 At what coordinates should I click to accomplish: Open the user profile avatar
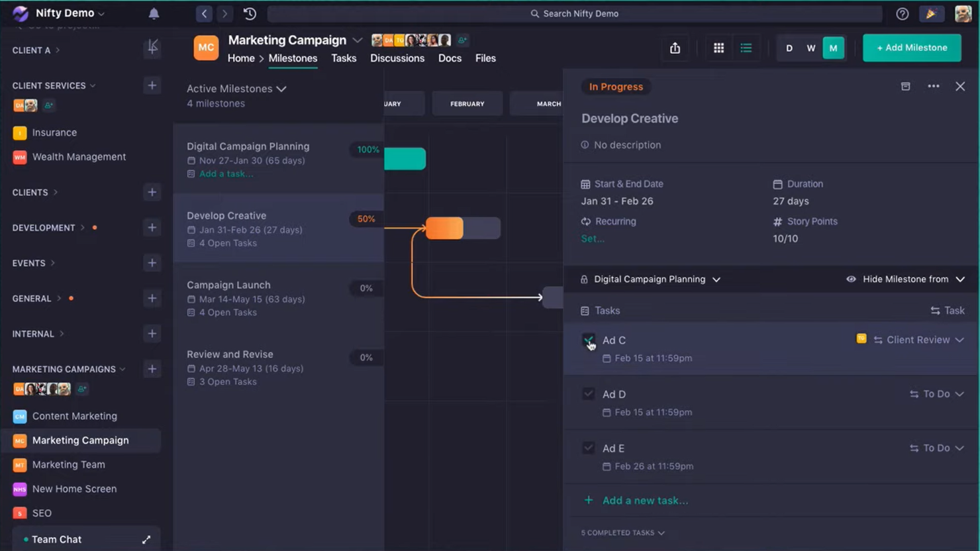pyautogui.click(x=963, y=13)
